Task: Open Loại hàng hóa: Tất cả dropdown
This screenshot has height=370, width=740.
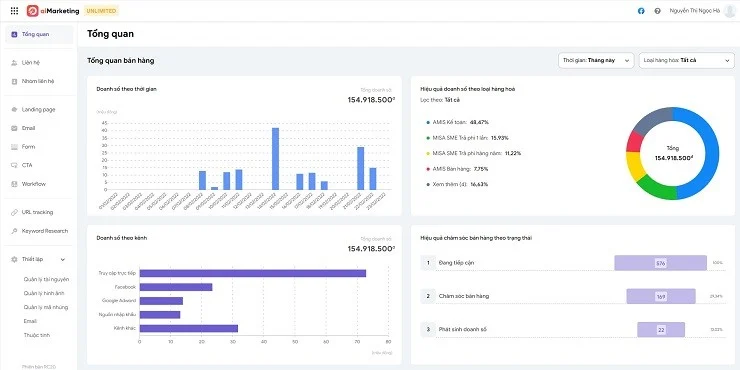Action: pyautogui.click(x=687, y=60)
